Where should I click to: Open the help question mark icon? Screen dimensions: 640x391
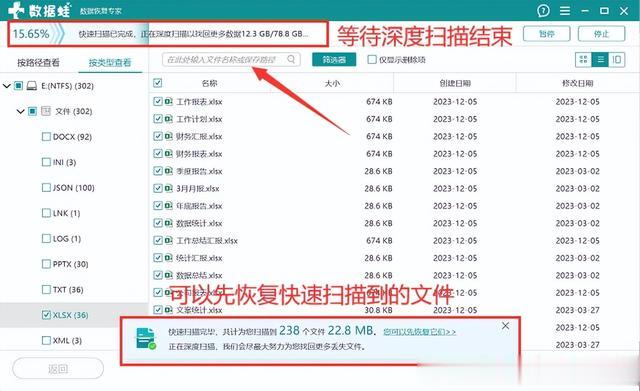coord(543,11)
